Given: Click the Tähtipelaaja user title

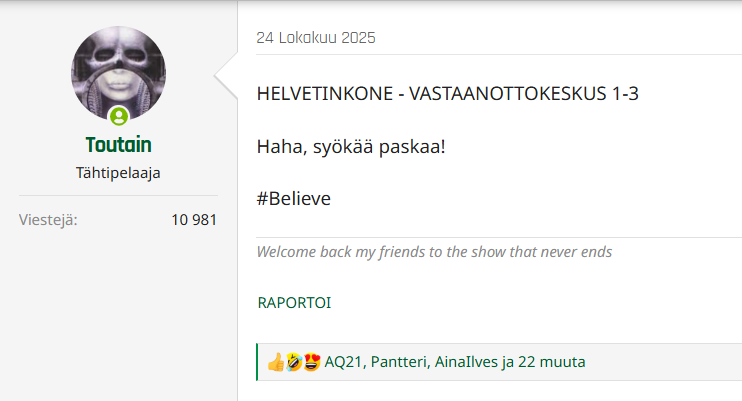Looking at the screenshot, I should [118, 172].
